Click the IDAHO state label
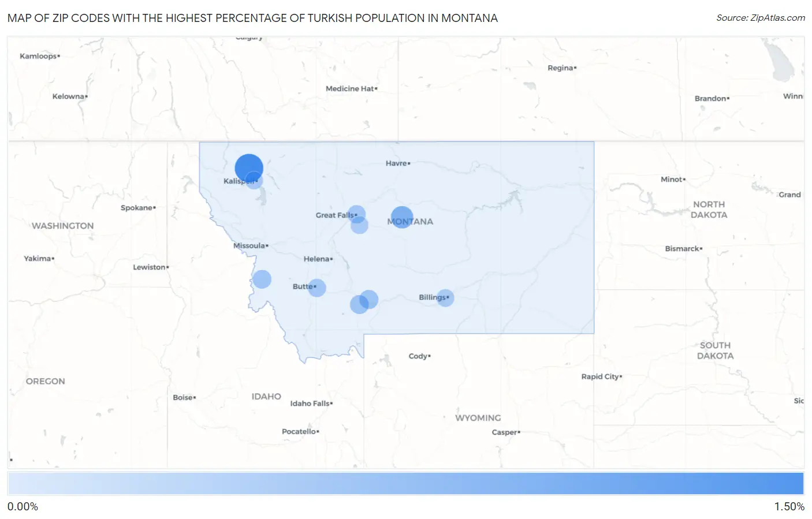Image resolution: width=812 pixels, height=519 pixels. [266, 397]
